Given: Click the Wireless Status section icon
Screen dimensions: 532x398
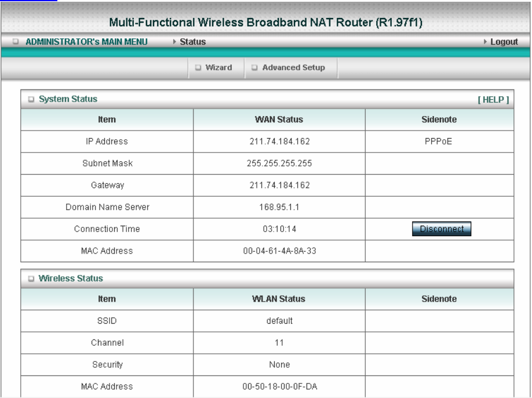Looking at the screenshot, I should 31,278.
